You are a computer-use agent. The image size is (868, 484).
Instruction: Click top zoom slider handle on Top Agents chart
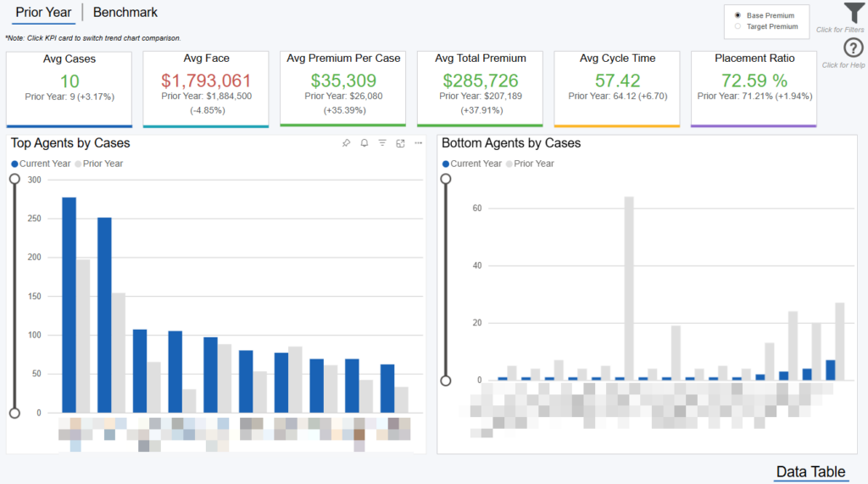14,180
